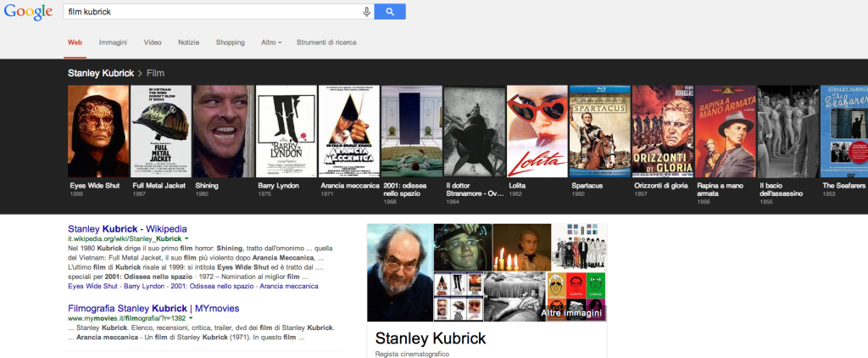Open the Altro dropdown menu

(x=271, y=42)
